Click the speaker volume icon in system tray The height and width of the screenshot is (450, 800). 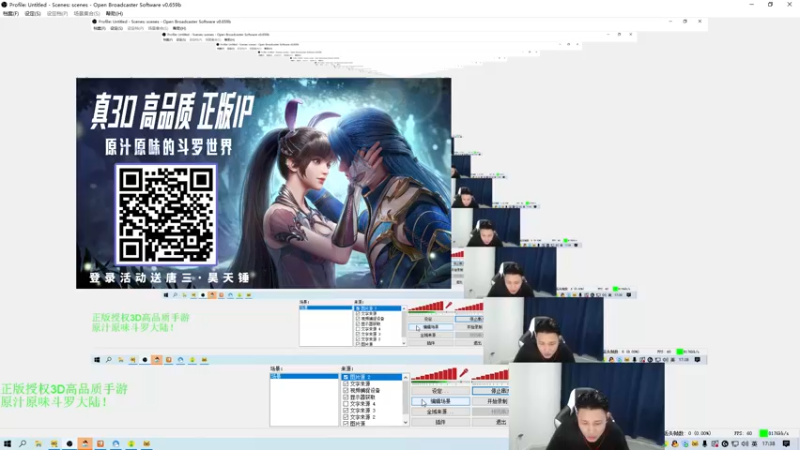tap(744, 444)
